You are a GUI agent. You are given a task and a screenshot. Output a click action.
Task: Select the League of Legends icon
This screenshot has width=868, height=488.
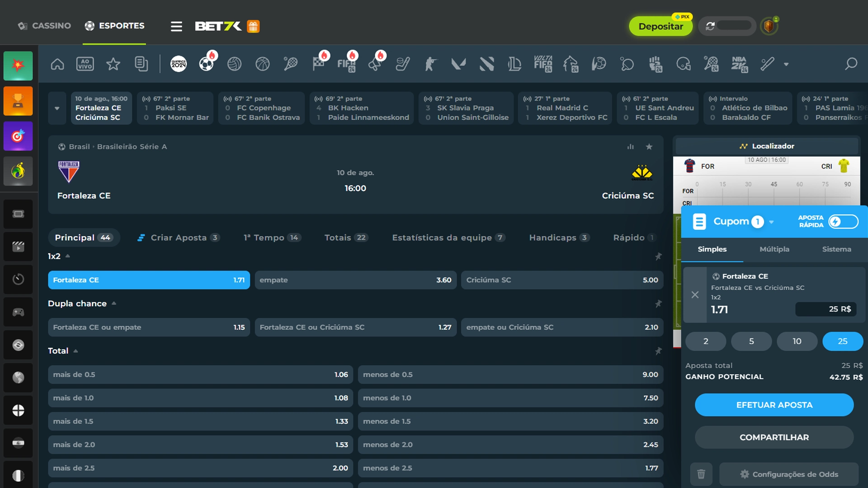(x=514, y=64)
